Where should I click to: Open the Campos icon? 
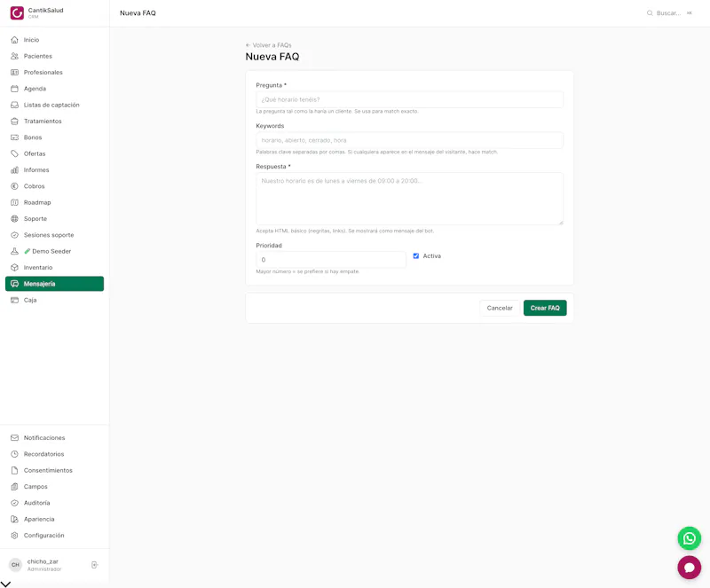click(x=14, y=487)
